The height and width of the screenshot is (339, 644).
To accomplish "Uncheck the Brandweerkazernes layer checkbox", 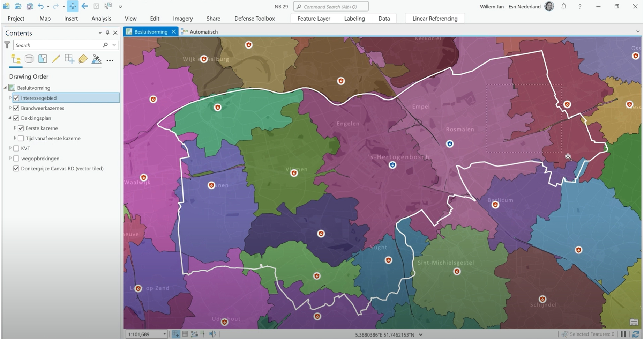I will point(16,108).
